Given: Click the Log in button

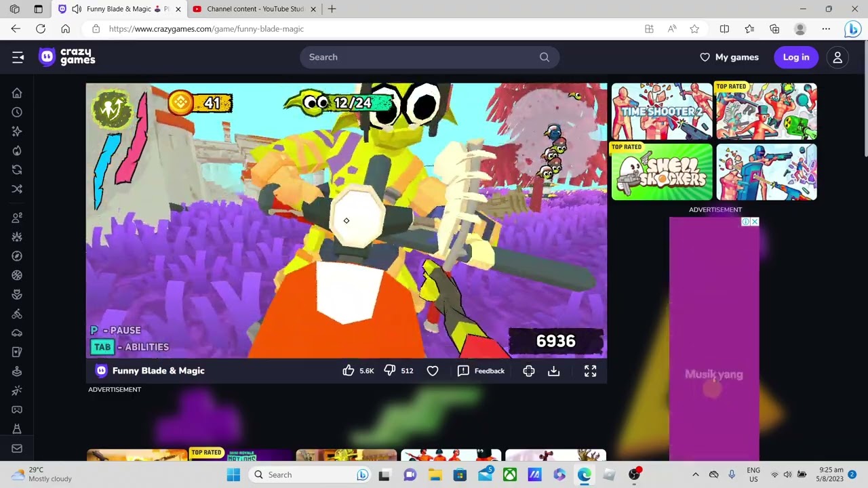Looking at the screenshot, I should click(796, 58).
